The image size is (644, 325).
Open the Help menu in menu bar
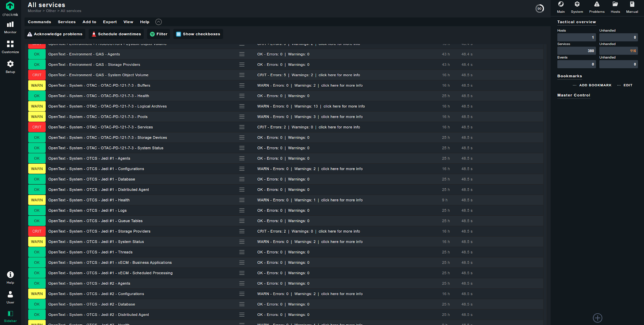[145, 22]
